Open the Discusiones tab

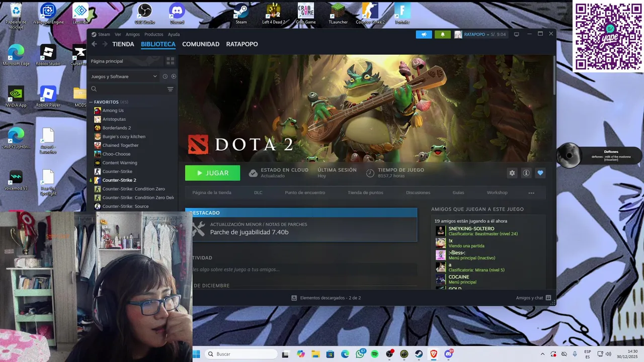coord(418,193)
